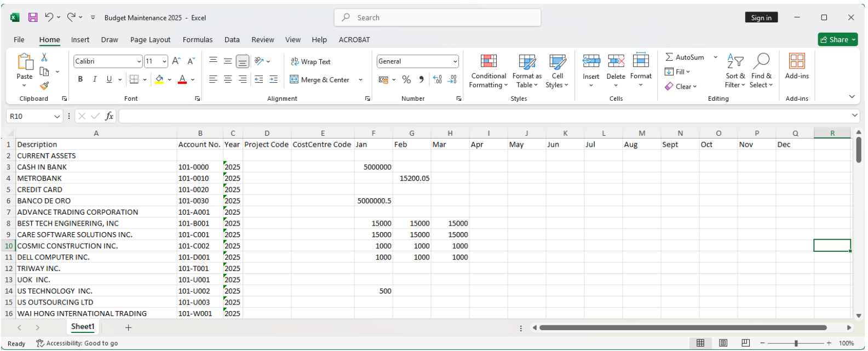868x351 pixels.
Task: Click the Share button
Action: click(x=838, y=39)
